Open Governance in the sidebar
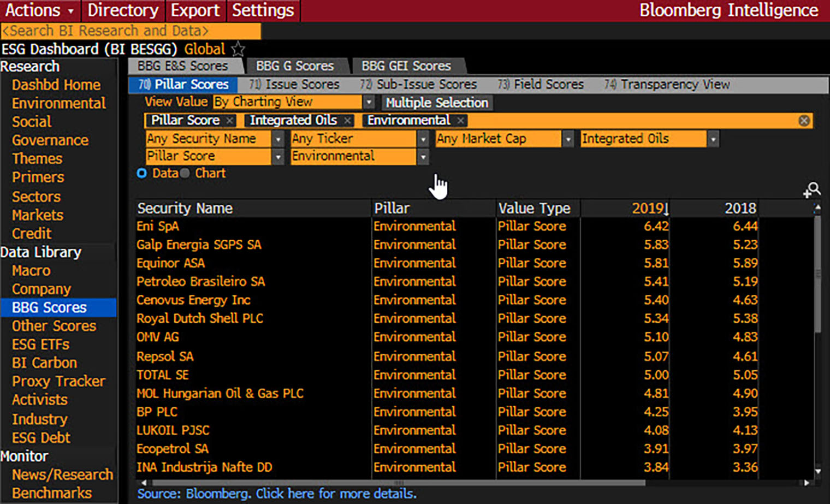 50,140
